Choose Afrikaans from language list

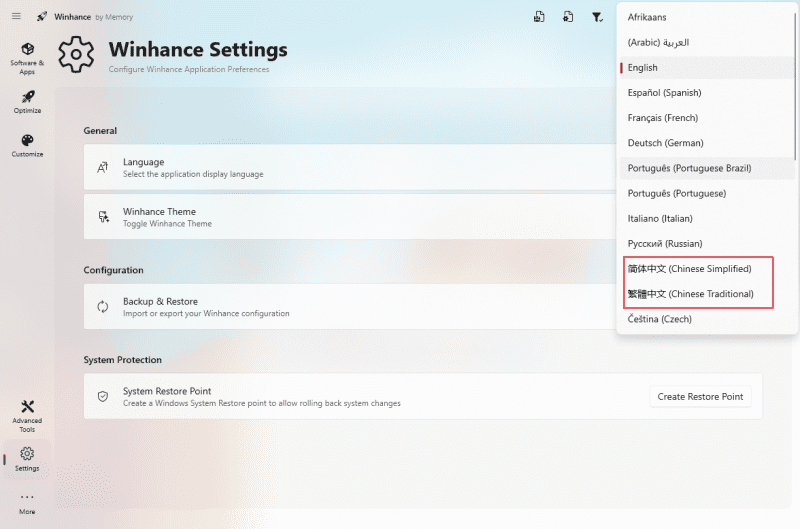tap(706, 17)
